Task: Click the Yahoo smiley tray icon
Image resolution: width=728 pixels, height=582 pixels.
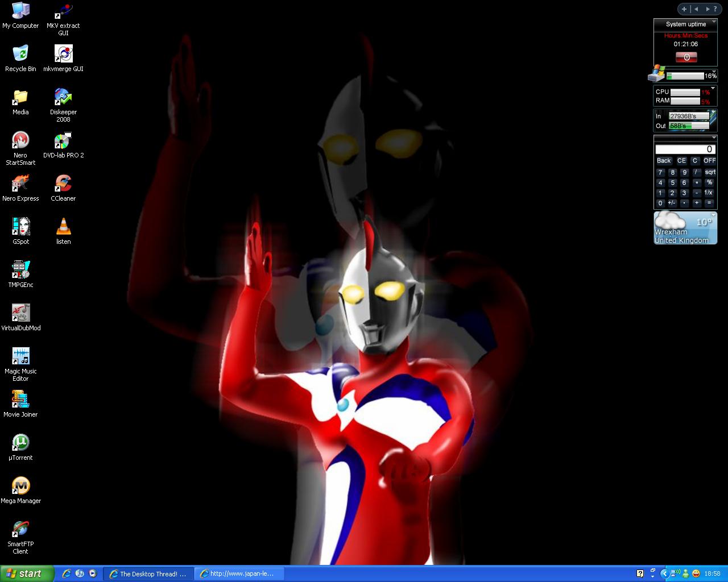Action: tap(696, 573)
